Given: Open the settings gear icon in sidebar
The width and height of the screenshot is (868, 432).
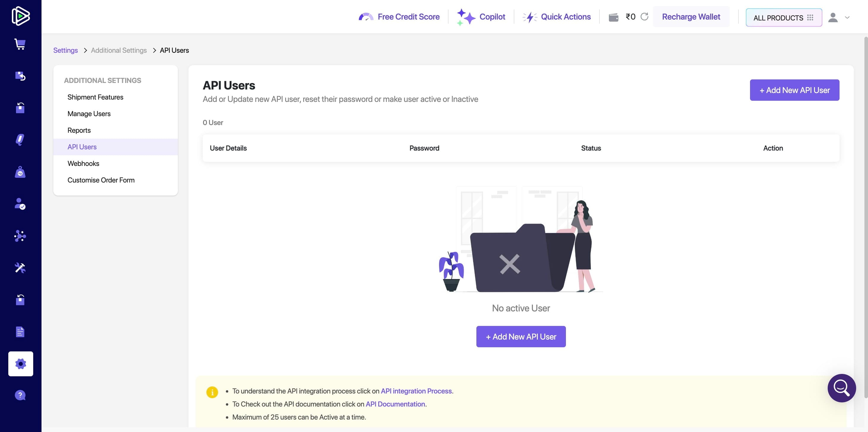Looking at the screenshot, I should click(20, 364).
